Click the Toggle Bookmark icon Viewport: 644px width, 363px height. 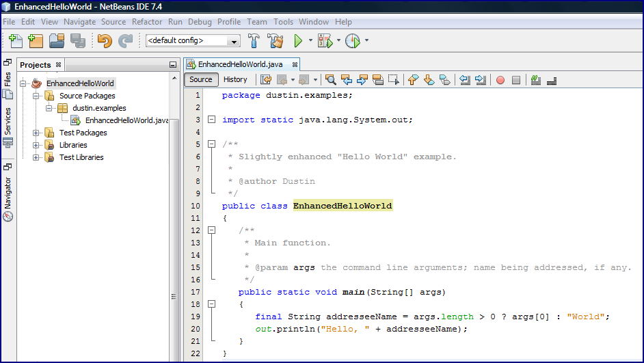pos(445,80)
